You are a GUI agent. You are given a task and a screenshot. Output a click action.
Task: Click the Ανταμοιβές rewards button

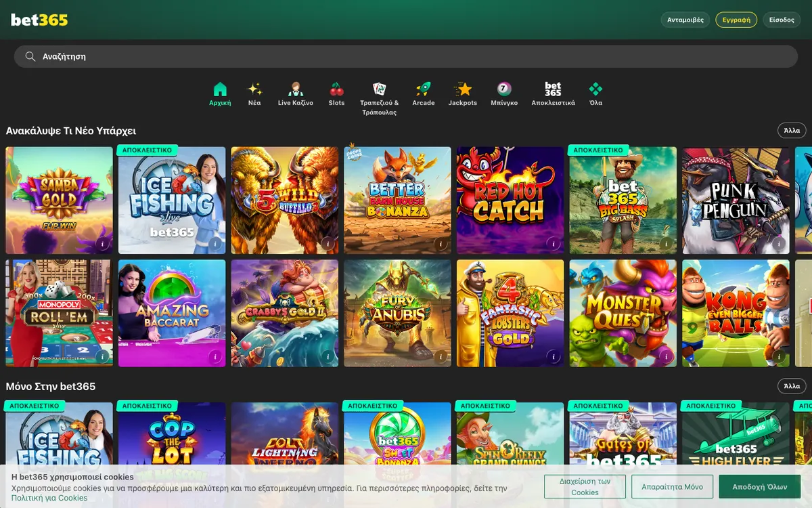(x=685, y=20)
